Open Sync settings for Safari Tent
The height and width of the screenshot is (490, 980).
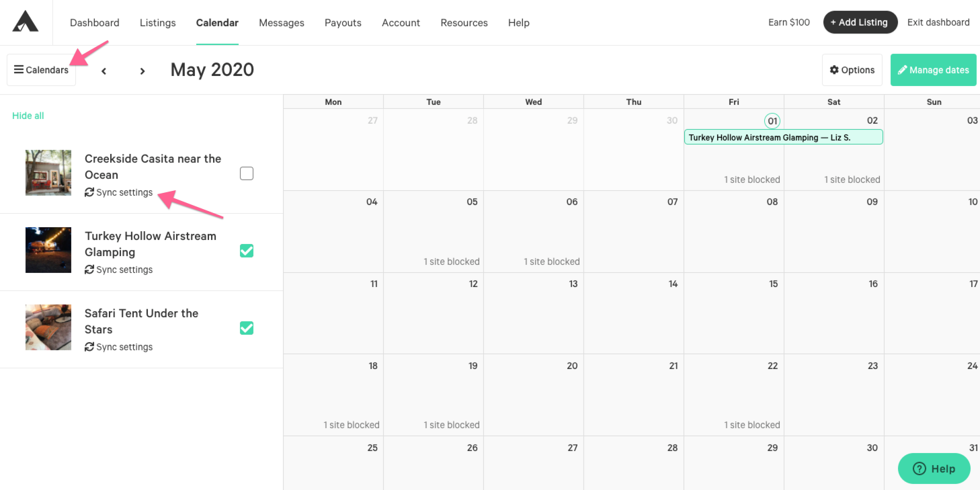tap(119, 347)
